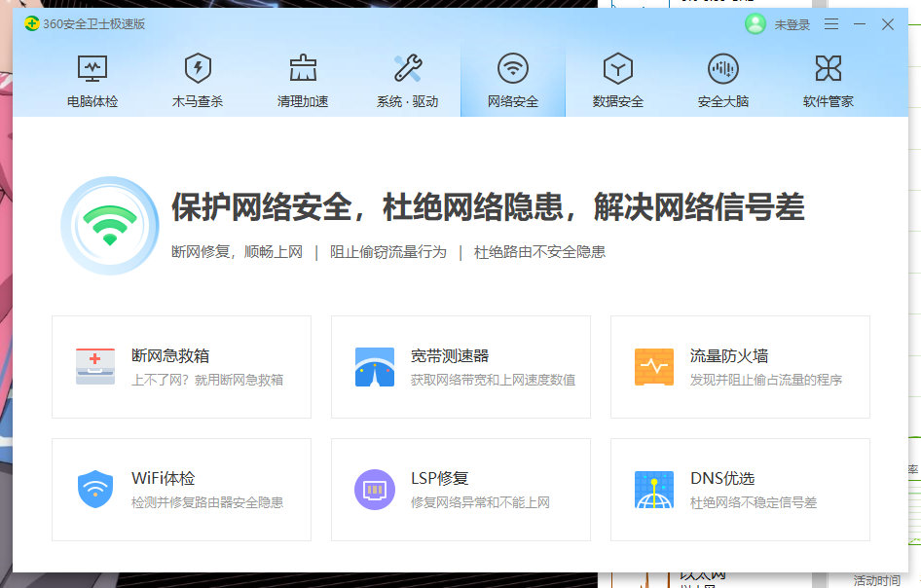Switch to the 网络安全 tab
The image size is (921, 588).
point(512,68)
